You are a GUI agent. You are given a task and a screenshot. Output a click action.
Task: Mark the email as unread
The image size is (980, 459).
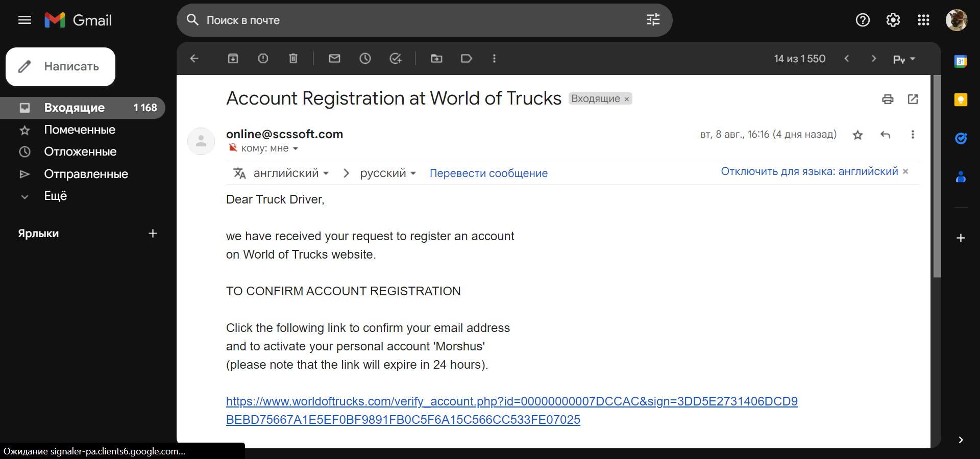point(334,59)
